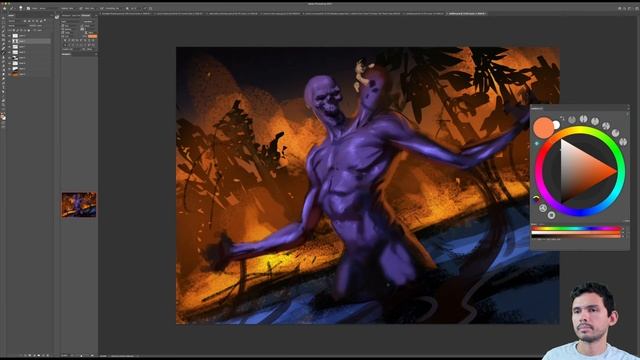
Task: Click the black-to-orange brightness slider bar
Action: click(576, 236)
